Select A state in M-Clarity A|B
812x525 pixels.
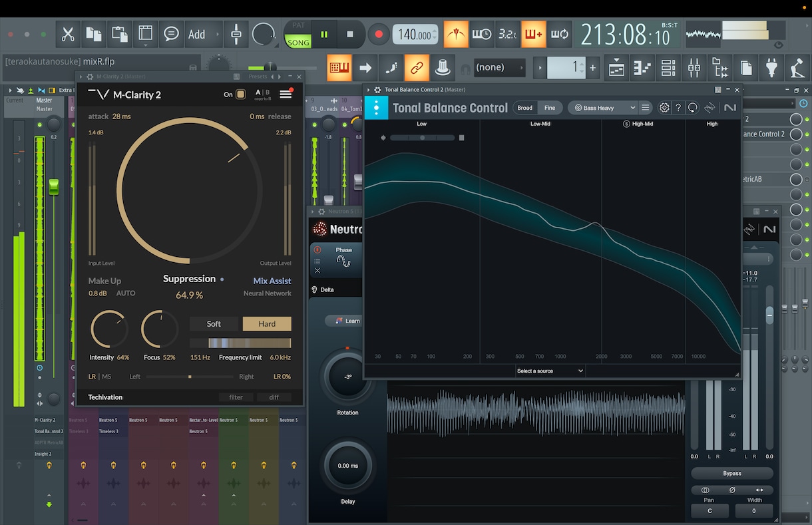[258, 92]
